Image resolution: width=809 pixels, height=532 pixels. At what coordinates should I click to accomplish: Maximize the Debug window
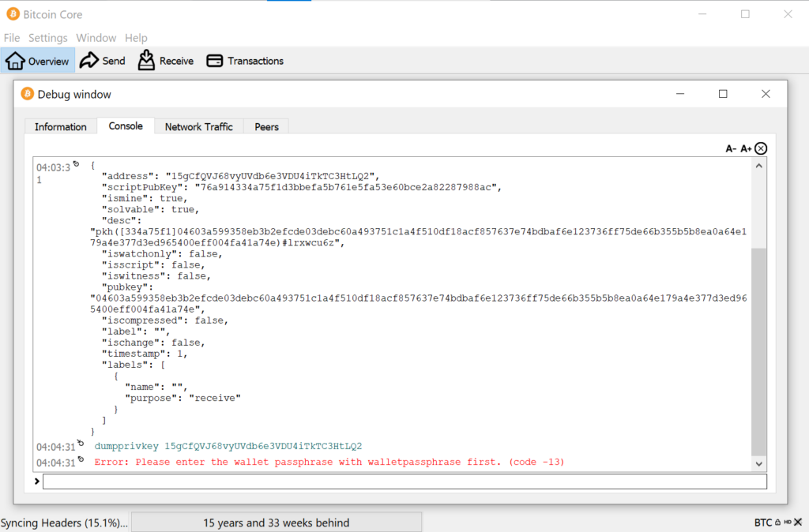click(723, 94)
